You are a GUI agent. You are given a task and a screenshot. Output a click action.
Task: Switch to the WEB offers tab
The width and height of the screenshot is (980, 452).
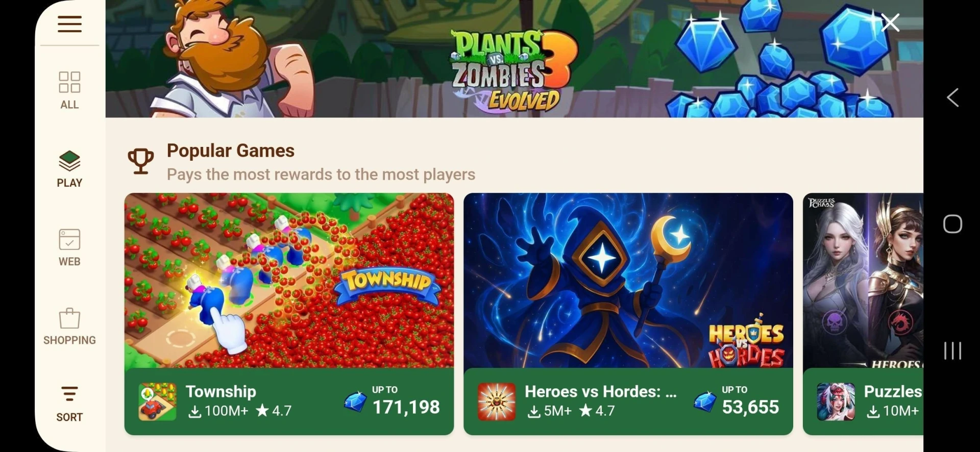(69, 247)
